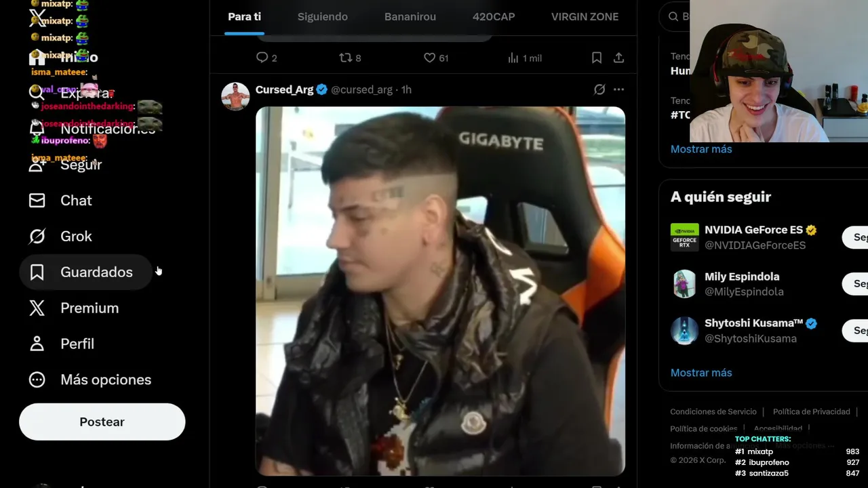
Task: Like the post with 61 hearts
Action: [x=429, y=58]
